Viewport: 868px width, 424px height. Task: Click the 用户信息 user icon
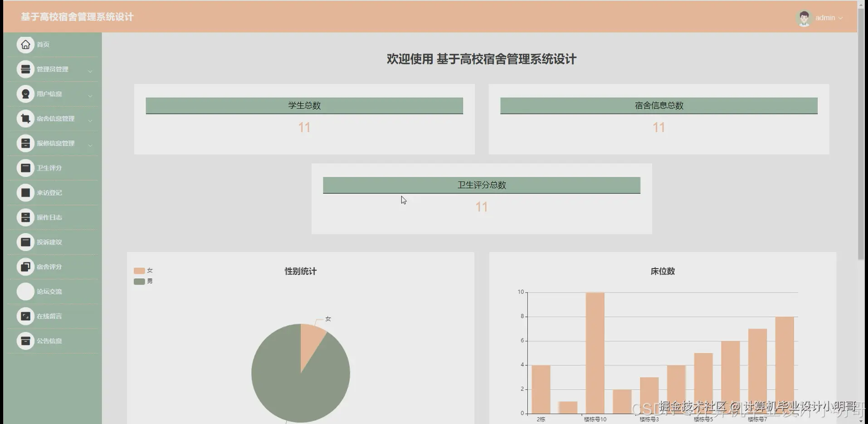point(25,94)
